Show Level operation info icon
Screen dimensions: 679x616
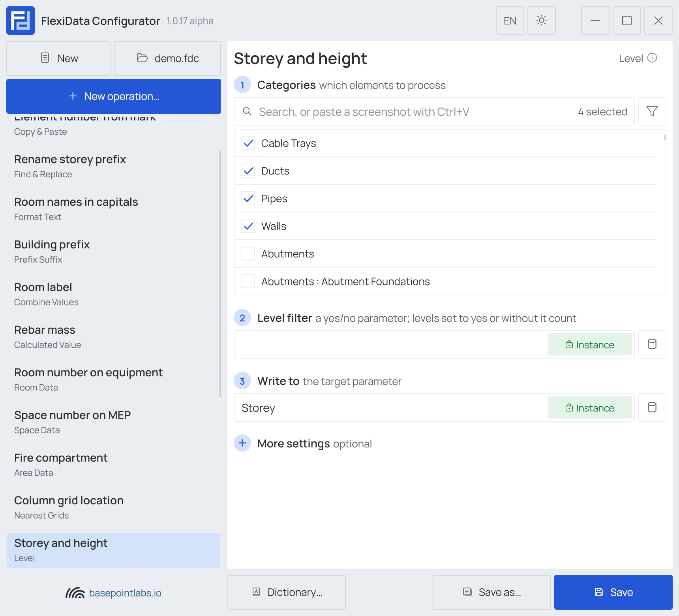[653, 58]
